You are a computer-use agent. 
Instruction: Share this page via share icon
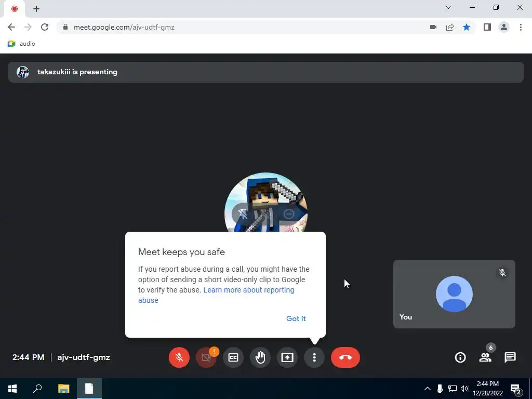click(450, 27)
